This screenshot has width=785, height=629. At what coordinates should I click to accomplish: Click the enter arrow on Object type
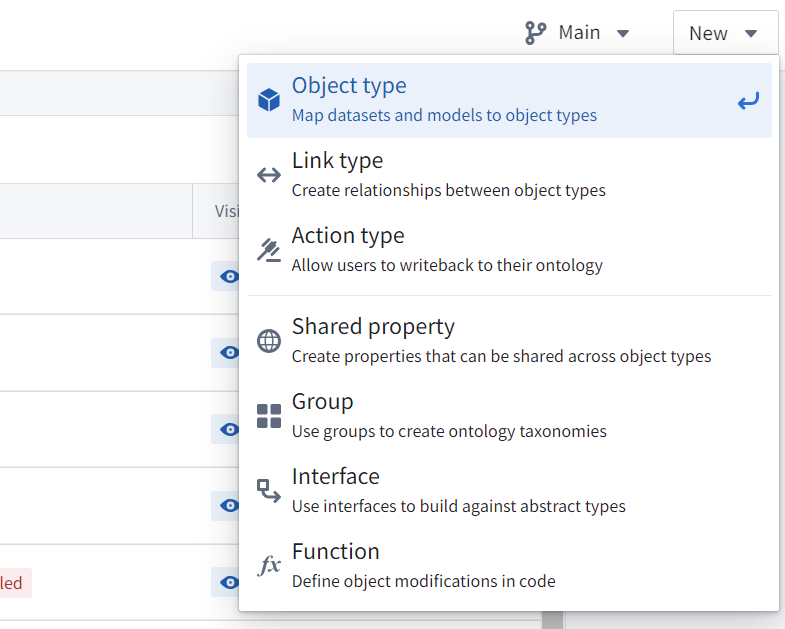pos(748,100)
